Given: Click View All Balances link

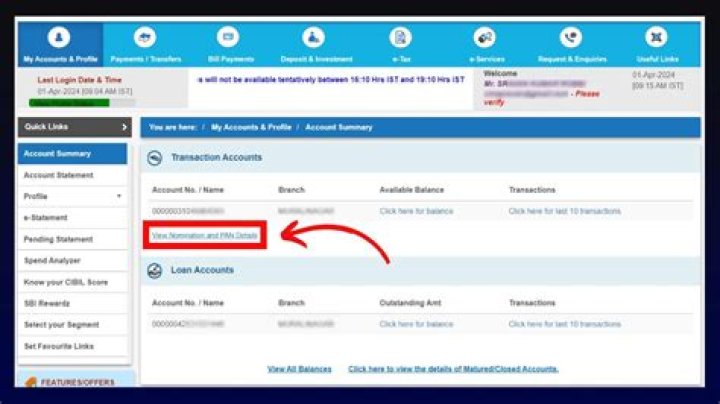Looking at the screenshot, I should click(x=299, y=369).
